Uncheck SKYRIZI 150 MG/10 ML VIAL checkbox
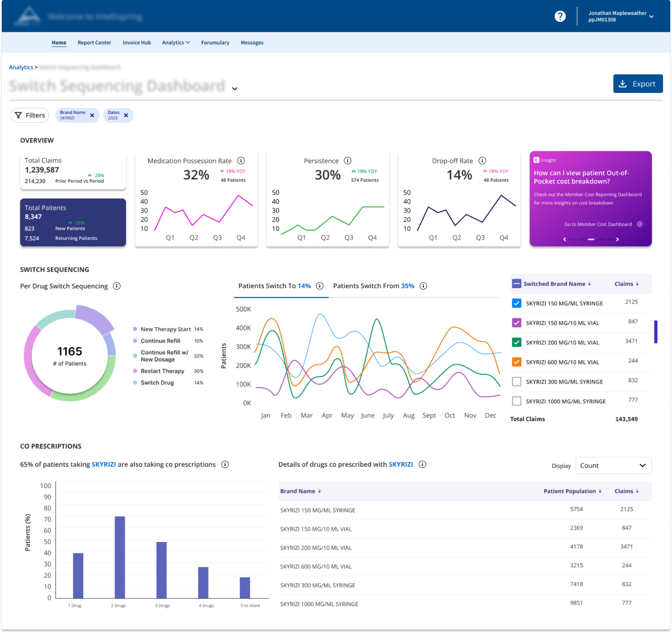Screen dimensions: 672x633 coord(517,323)
